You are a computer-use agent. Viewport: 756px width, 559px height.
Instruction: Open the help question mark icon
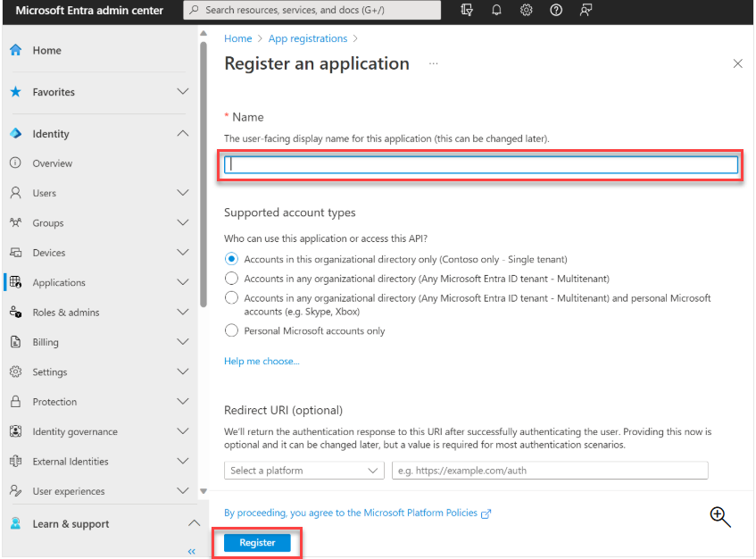[556, 10]
